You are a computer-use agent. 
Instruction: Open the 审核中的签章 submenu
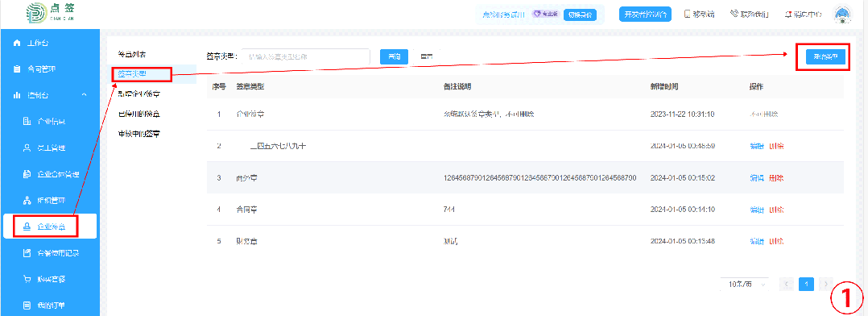pos(139,134)
